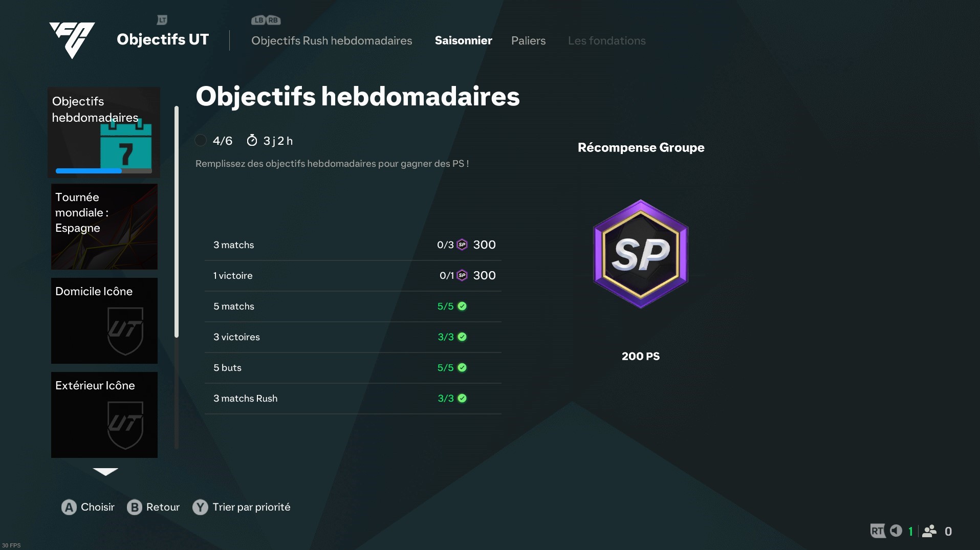Click the empty completion circle beside 4/6

click(x=201, y=140)
